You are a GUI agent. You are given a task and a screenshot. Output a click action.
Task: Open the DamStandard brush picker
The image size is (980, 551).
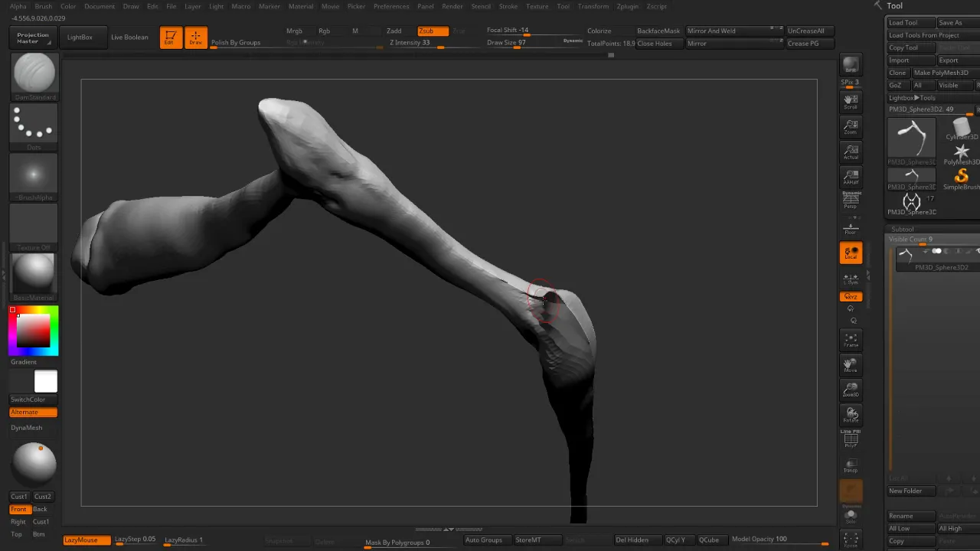pyautogui.click(x=34, y=77)
